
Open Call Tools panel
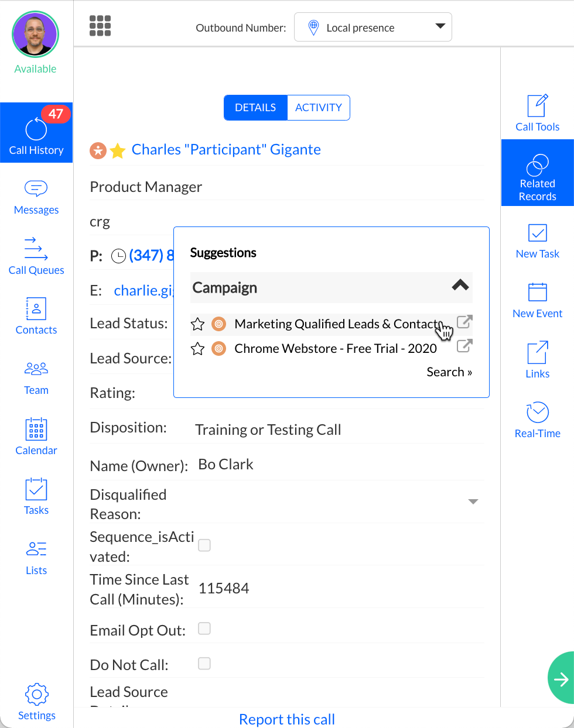pos(537,114)
